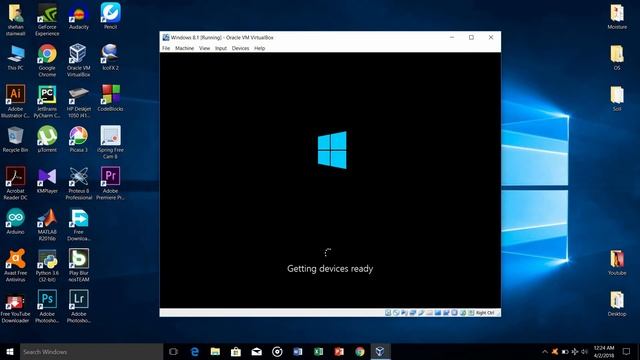The image size is (640, 360).
Task: Open Microsoft Edge from the taskbar
Action: [195, 351]
